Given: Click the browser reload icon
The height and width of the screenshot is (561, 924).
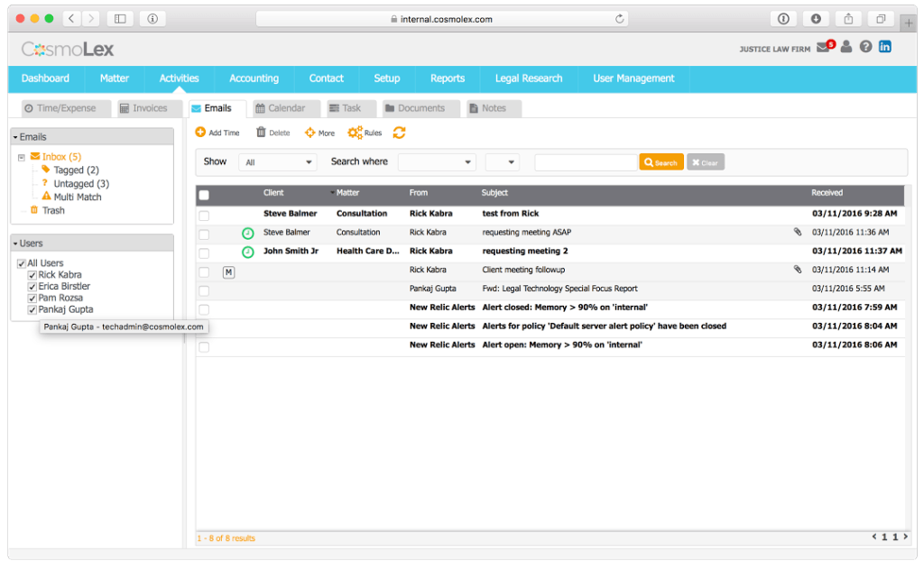Looking at the screenshot, I should tap(619, 19).
